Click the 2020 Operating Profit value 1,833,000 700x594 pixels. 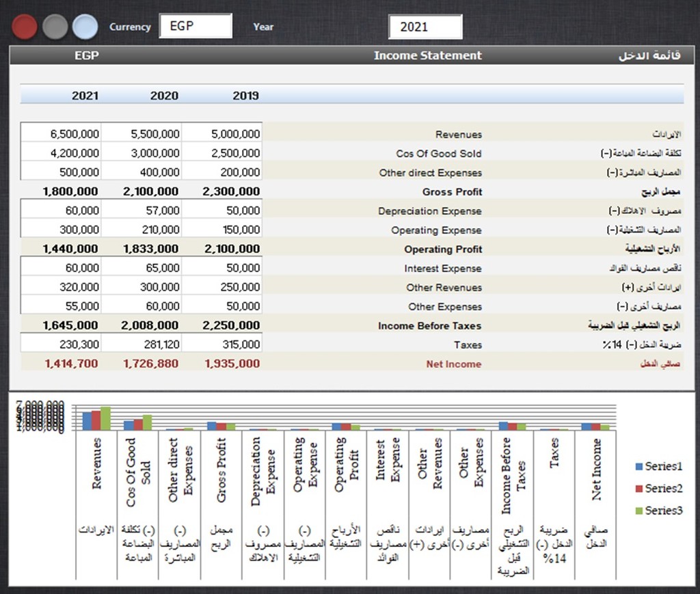(151, 249)
